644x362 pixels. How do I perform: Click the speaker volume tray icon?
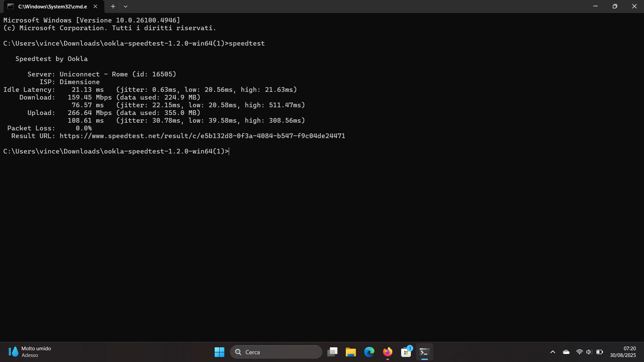[589, 352]
